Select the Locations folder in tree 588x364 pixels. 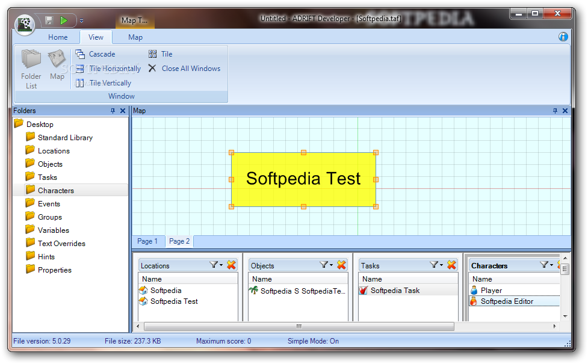pyautogui.click(x=54, y=150)
